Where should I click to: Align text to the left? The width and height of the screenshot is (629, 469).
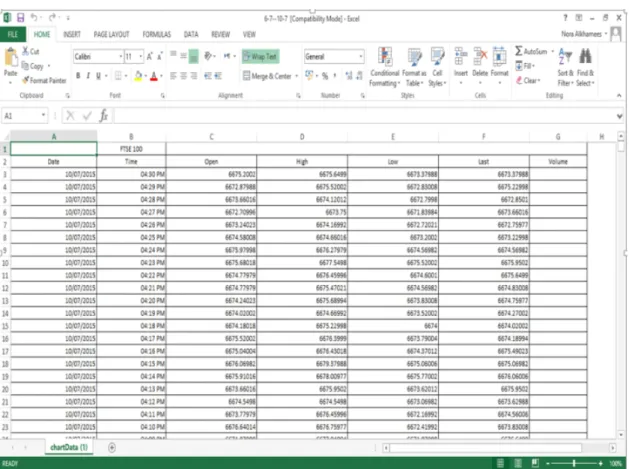pyautogui.click(x=173, y=75)
